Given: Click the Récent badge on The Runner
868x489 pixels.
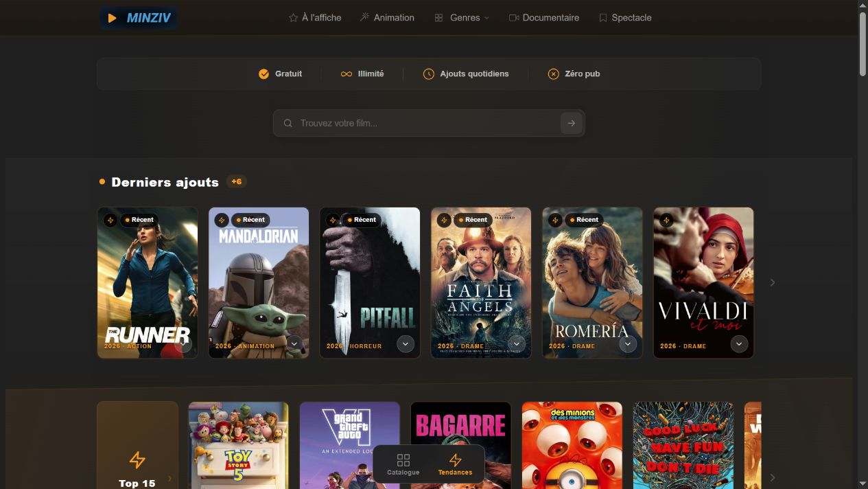Looking at the screenshot, I should click(139, 220).
